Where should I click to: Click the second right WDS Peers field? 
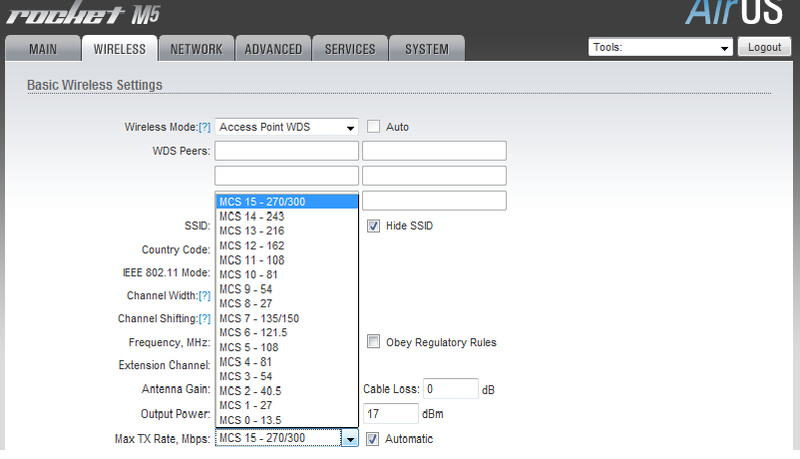pos(434,175)
